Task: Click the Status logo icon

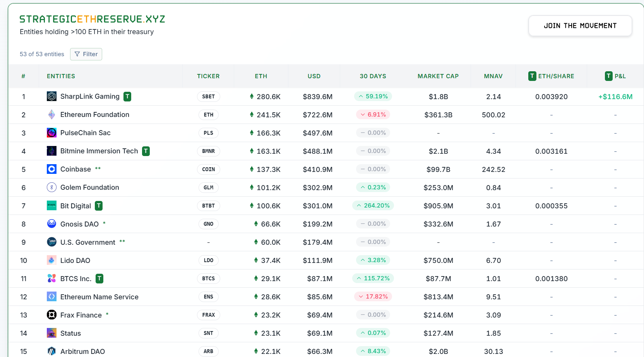Action: [x=51, y=333]
